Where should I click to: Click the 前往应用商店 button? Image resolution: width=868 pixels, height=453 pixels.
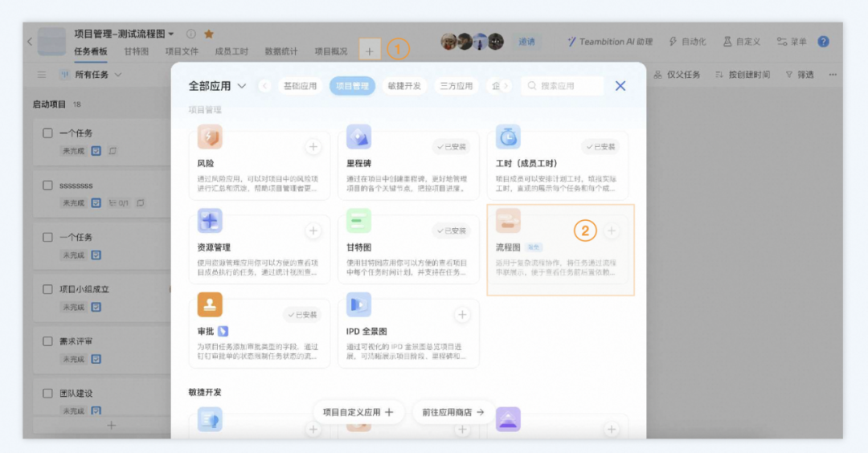coord(453,412)
